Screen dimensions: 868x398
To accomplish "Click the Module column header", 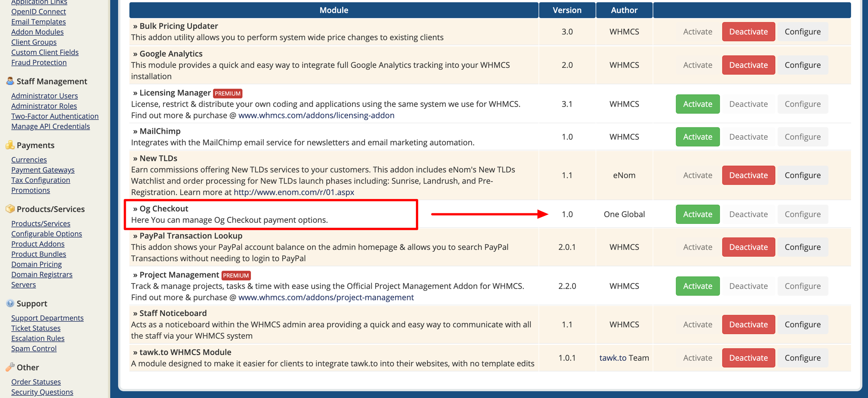I will point(333,10).
